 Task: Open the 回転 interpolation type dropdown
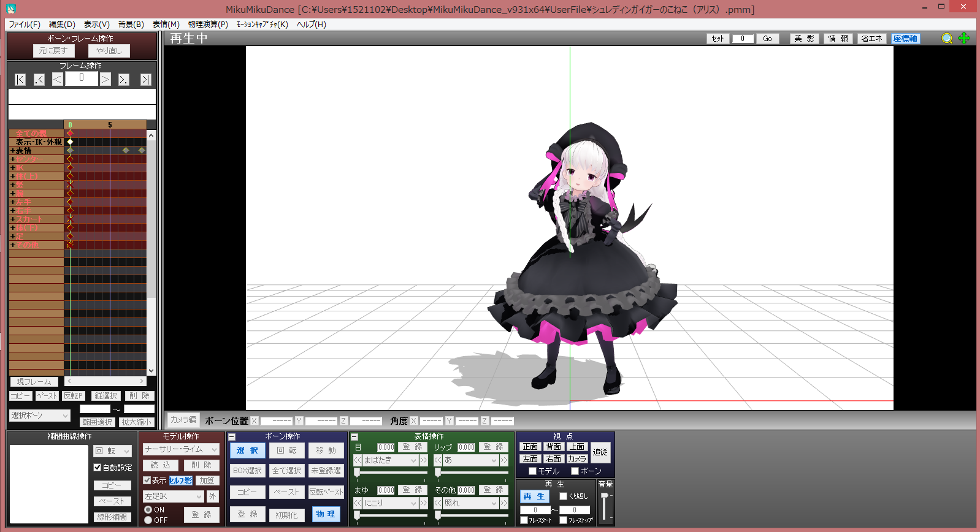pos(112,451)
